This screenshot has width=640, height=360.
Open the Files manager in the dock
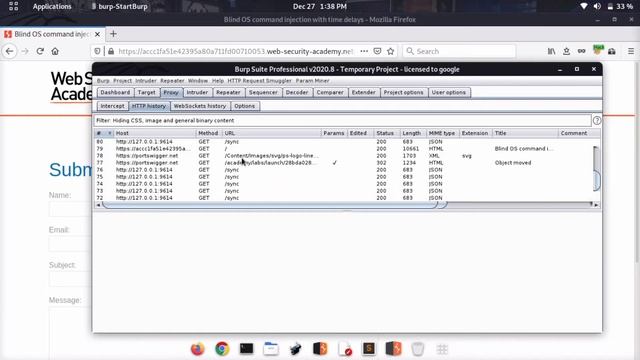271,349
